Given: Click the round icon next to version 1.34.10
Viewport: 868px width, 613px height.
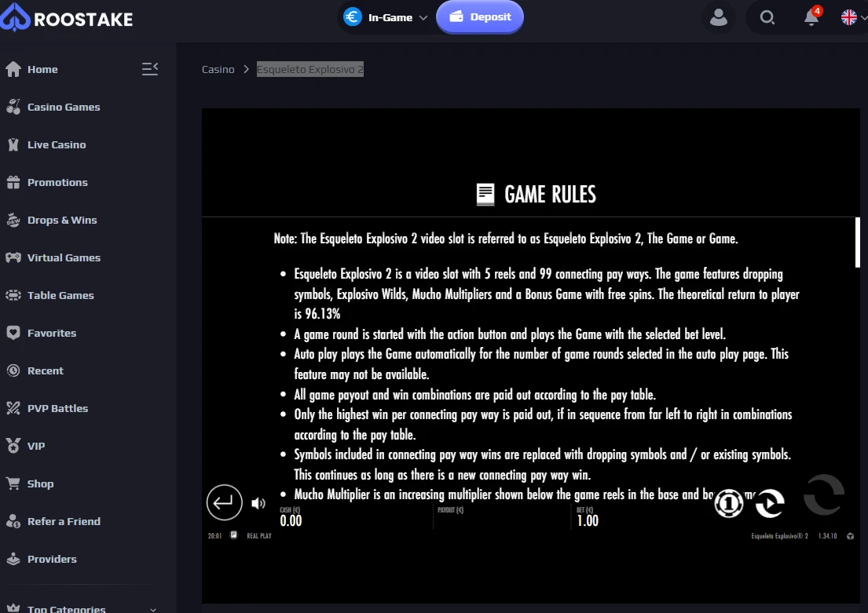Looking at the screenshot, I should coord(850,536).
